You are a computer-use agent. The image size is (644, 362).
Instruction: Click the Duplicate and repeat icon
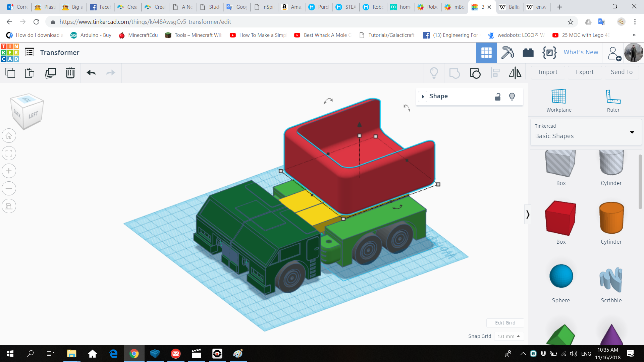(50, 72)
